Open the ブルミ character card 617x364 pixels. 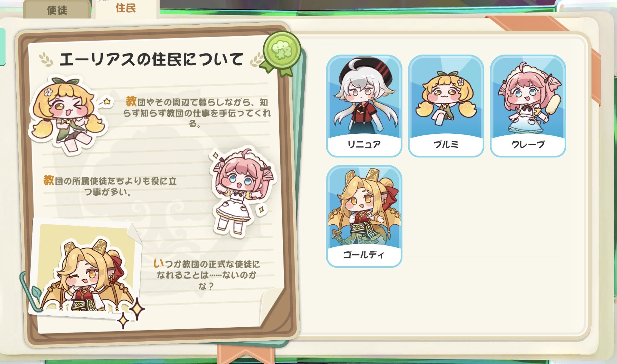tap(446, 106)
